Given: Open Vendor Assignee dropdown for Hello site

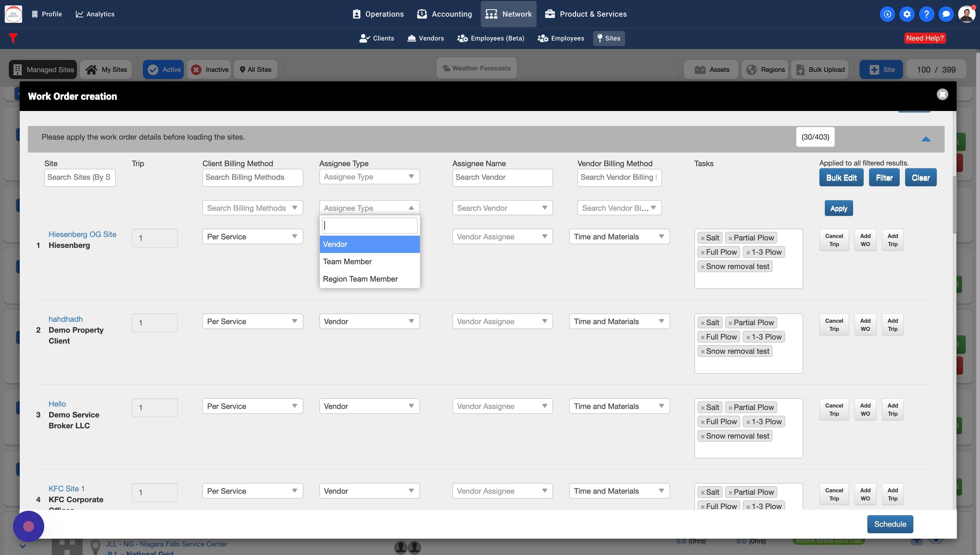Looking at the screenshot, I should pyautogui.click(x=502, y=406).
